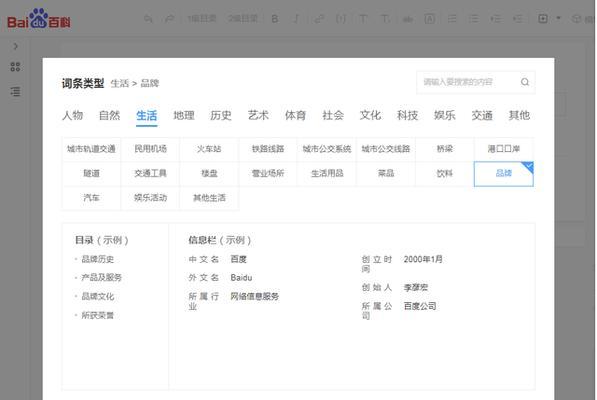Click 产品及服务 in the sample outline
The width and height of the screenshot is (597, 400).
click(x=101, y=277)
